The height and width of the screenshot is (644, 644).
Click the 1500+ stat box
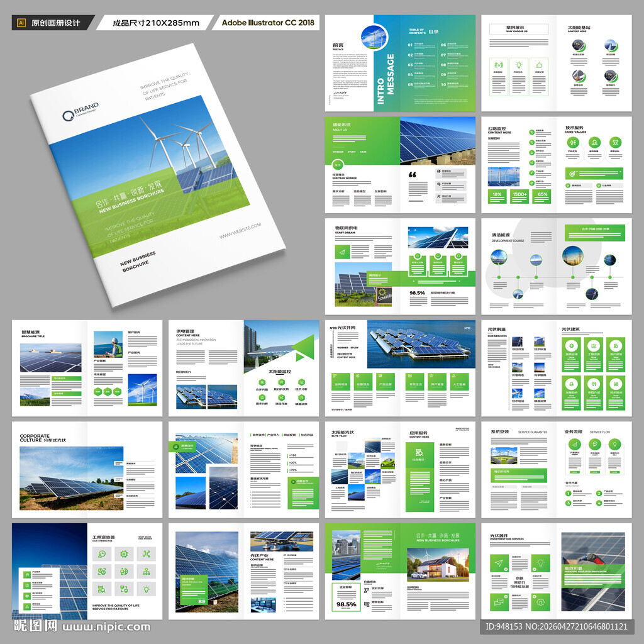point(519,196)
